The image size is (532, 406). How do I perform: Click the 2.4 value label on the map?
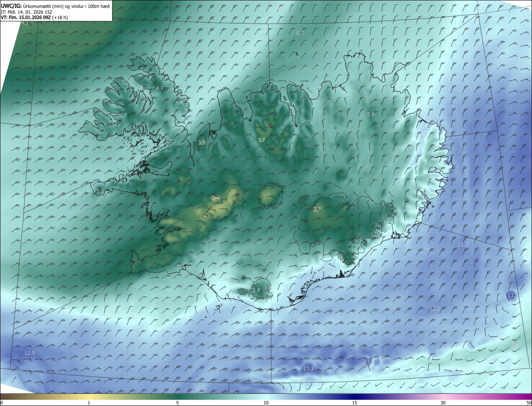[216, 198]
